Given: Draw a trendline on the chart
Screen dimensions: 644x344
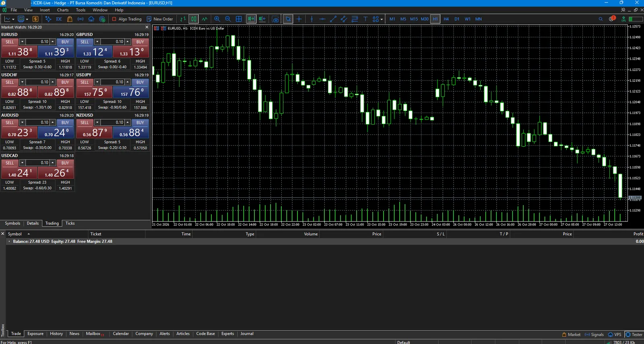Looking at the screenshot, I should pyautogui.click(x=333, y=19).
